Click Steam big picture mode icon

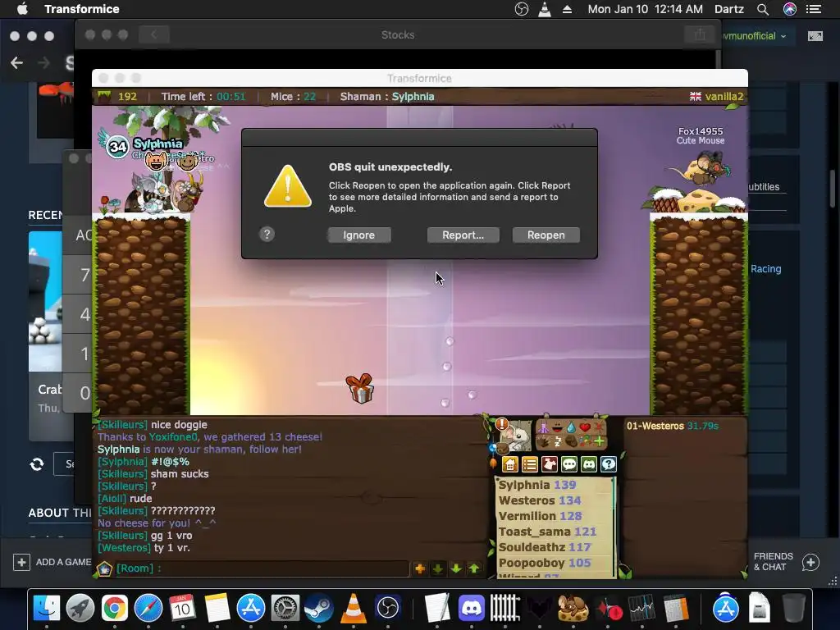pyautogui.click(x=815, y=36)
